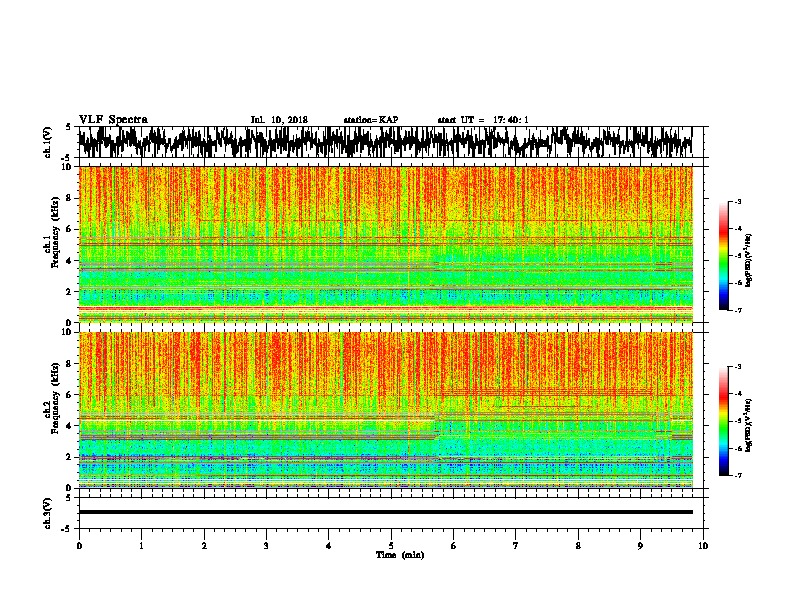Click the "-3" label on ch.1 color scale
This screenshot has width=792, height=612.
(737, 201)
